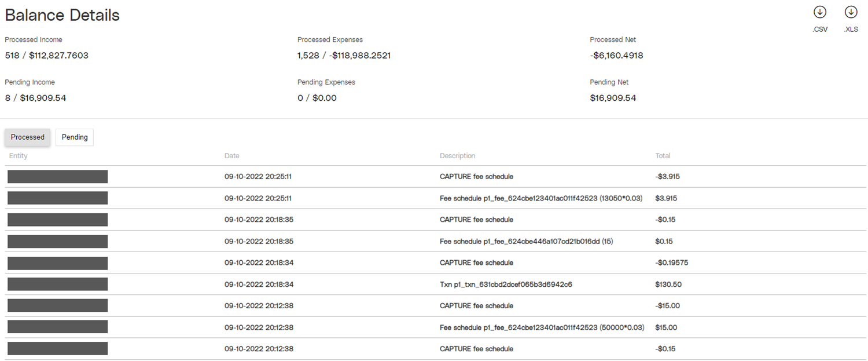The width and height of the screenshot is (868, 361).
Task: Click the total $130.50
Action: click(667, 285)
